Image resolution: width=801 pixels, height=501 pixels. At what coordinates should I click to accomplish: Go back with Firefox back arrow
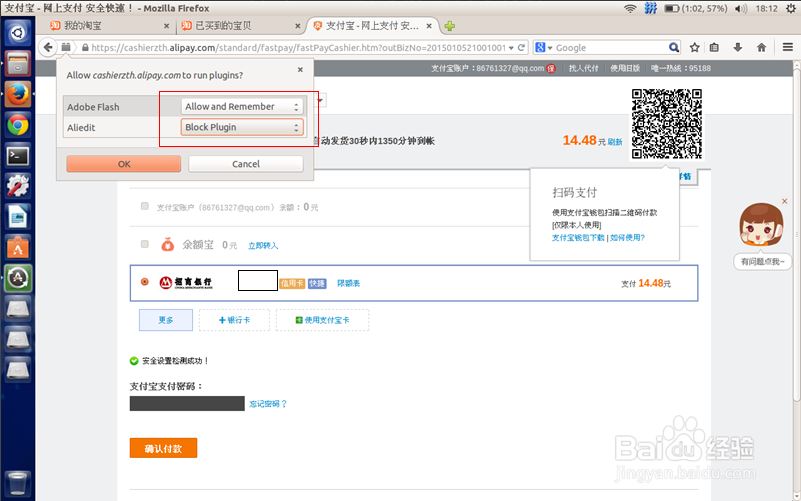point(48,47)
